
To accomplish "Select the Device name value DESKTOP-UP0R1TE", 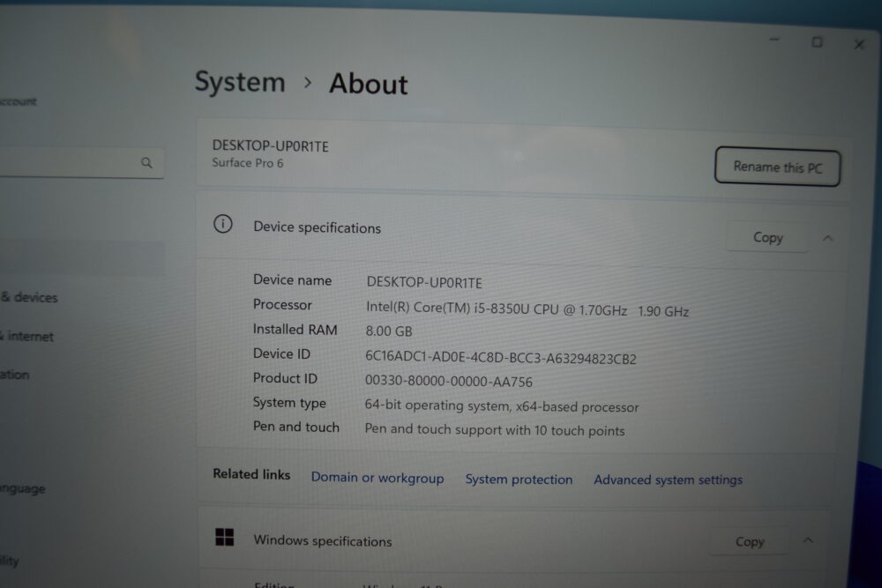I will 424,282.
